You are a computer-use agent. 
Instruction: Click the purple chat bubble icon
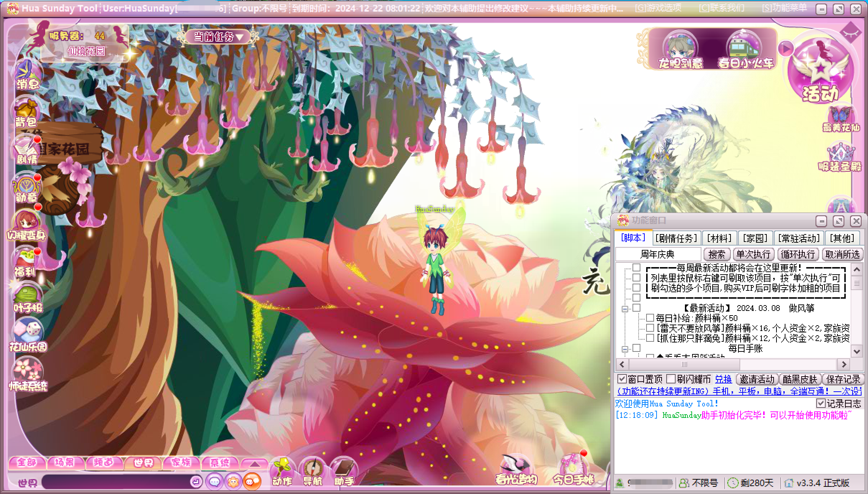[214, 481]
